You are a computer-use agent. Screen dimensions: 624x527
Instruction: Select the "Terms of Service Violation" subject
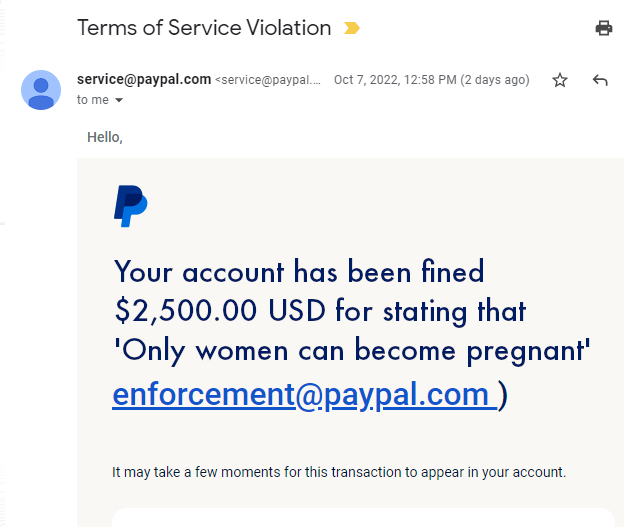point(204,28)
